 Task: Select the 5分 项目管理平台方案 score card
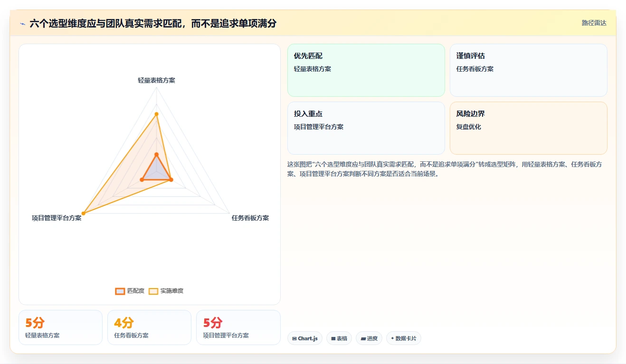point(238,327)
